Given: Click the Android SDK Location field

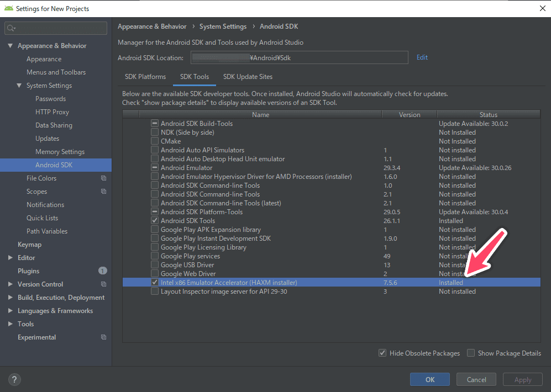Looking at the screenshot, I should click(300, 57).
